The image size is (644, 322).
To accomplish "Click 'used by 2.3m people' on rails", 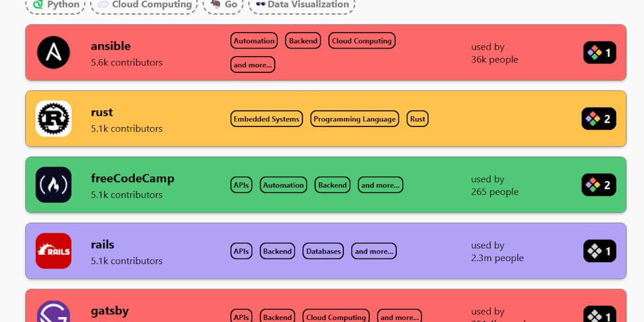I will point(497,252).
